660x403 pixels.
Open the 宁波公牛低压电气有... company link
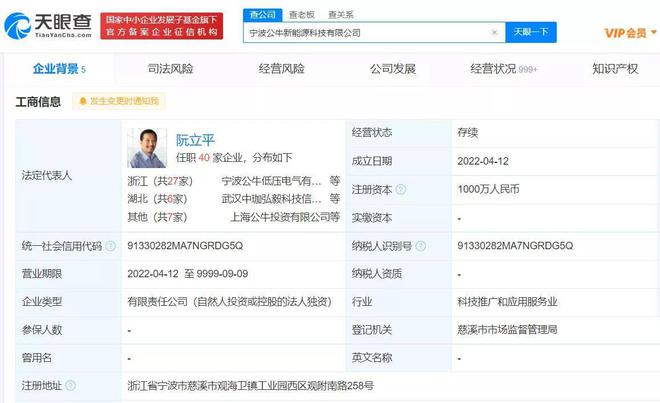coord(271,181)
